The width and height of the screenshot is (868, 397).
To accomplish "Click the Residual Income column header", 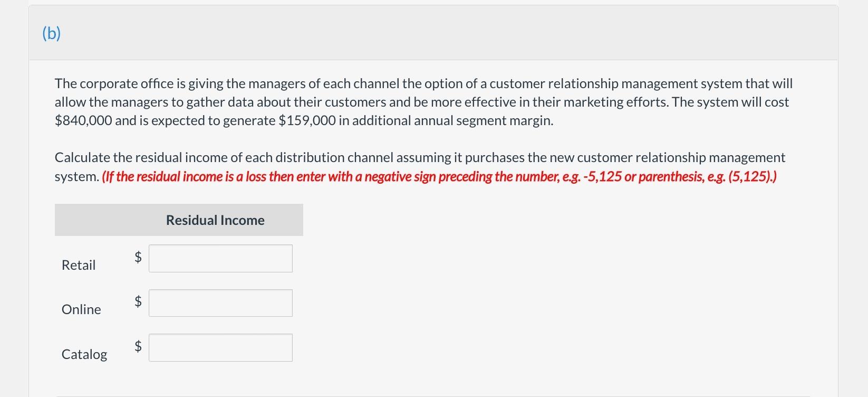I will point(215,220).
